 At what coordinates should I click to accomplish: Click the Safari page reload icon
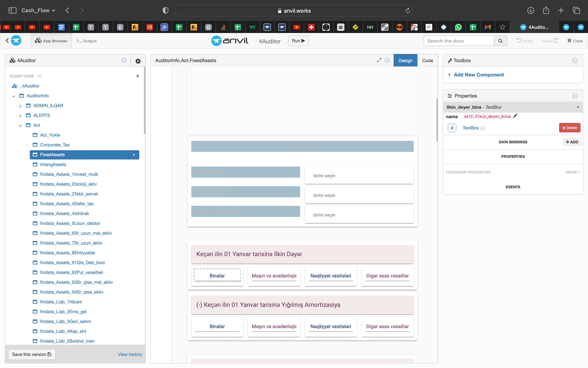pos(408,11)
